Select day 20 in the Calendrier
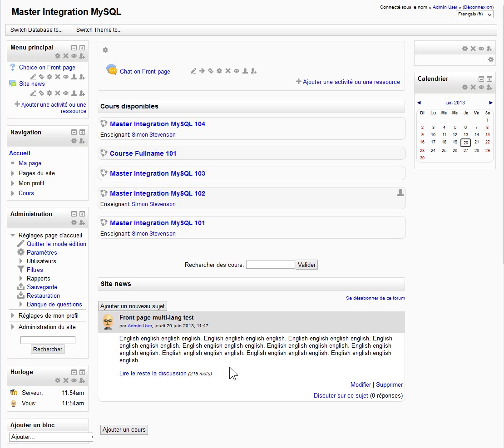This screenshot has height=448, width=504. [x=466, y=143]
